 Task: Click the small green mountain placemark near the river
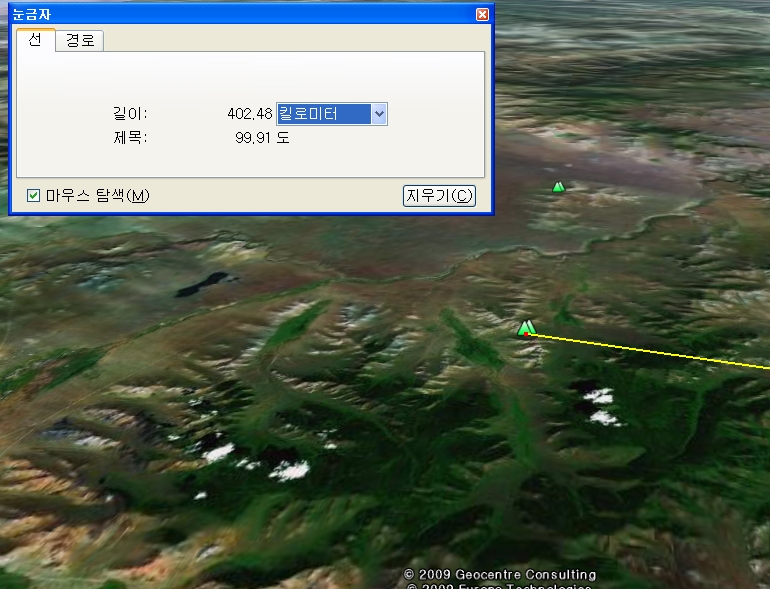[558, 187]
